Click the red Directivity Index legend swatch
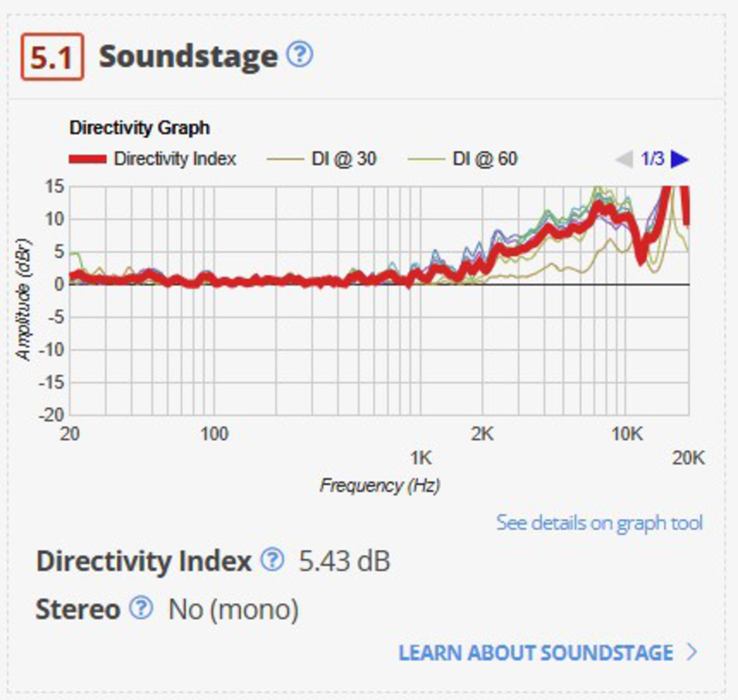This screenshot has height=700, width=738. tap(88, 159)
